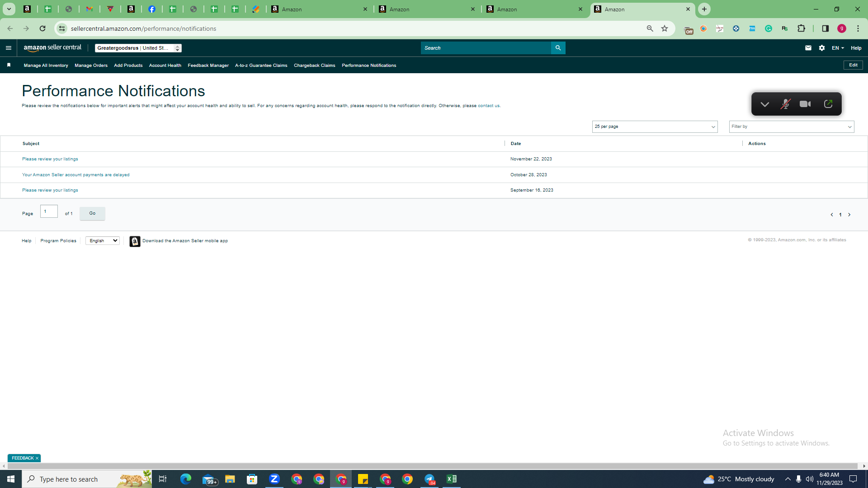The image size is (868, 488).
Task: Click the amazon seller central logo
Action: 52,48
